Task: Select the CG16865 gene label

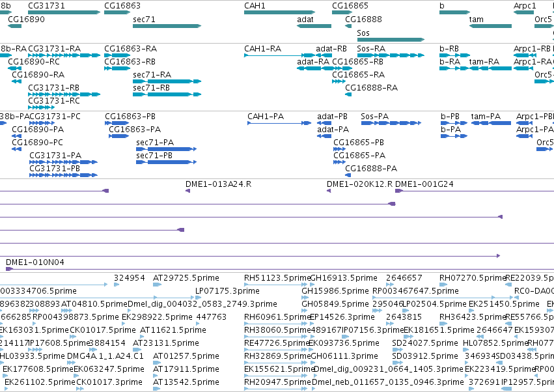Action: [x=350, y=6]
